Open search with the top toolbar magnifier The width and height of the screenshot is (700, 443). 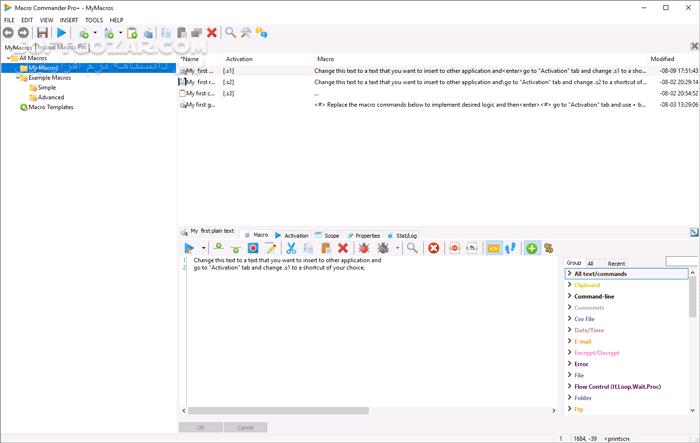click(x=230, y=33)
